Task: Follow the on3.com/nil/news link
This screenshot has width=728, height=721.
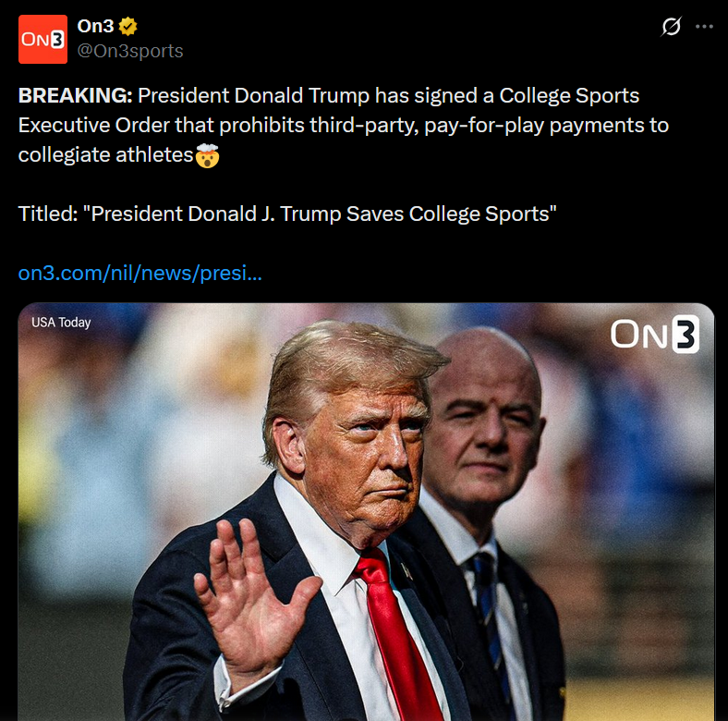Action: point(140,274)
